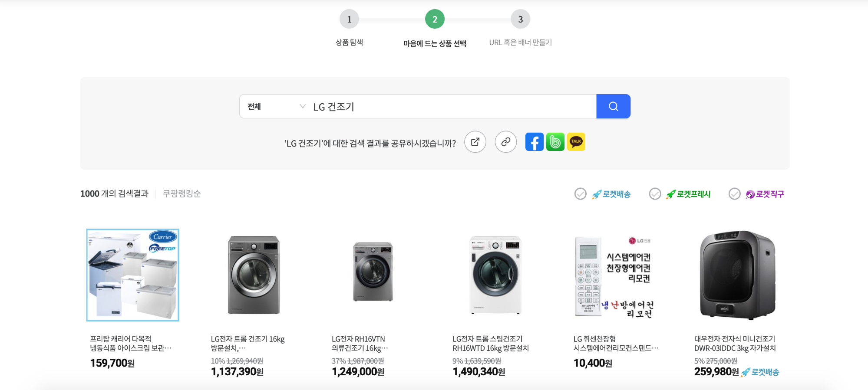
Task: Click the 로켓배송 badge beside 259,980원
Action: [760, 372]
